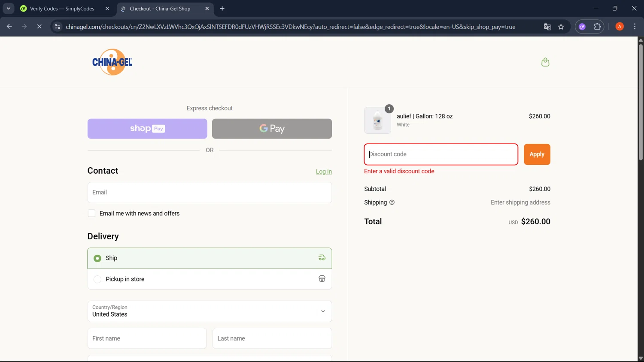Image resolution: width=644 pixels, height=362 pixels.
Task: Pay with Google Pay button
Action: pos(272,129)
